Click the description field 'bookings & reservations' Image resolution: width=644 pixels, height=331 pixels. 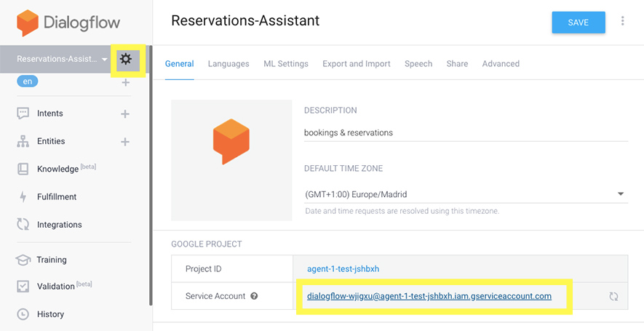click(466, 132)
